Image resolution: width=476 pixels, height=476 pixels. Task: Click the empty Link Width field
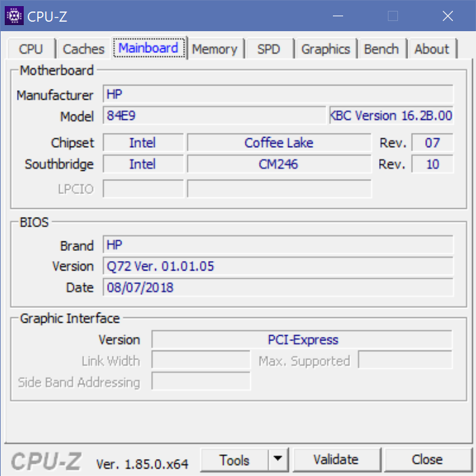click(201, 360)
